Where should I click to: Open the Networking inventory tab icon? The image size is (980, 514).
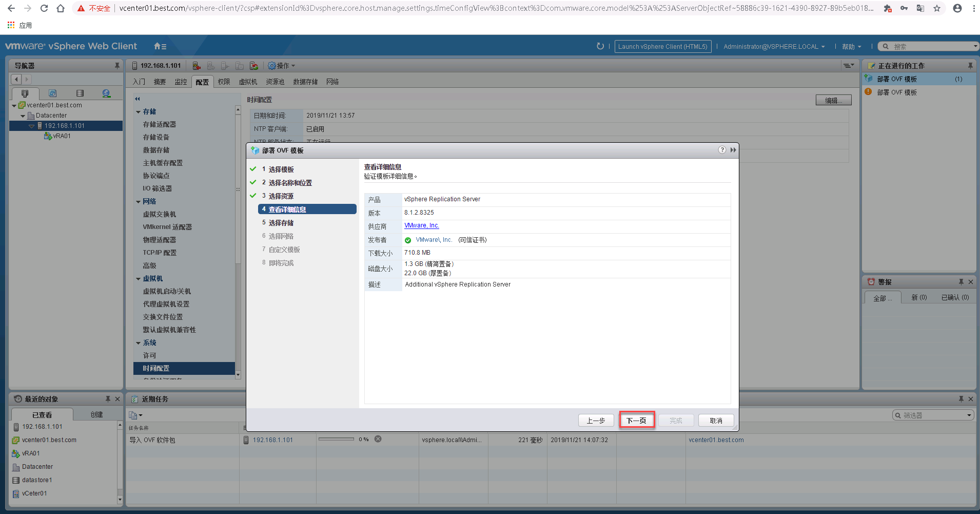point(106,93)
